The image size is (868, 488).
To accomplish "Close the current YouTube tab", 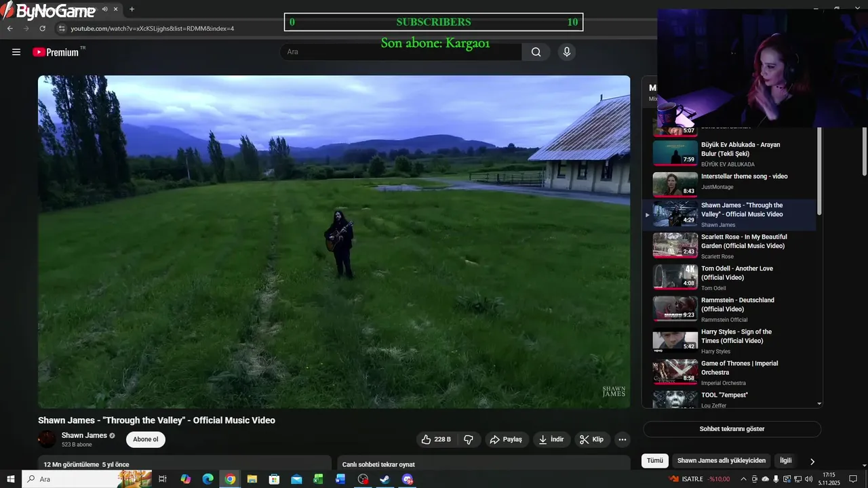I will click(116, 9).
